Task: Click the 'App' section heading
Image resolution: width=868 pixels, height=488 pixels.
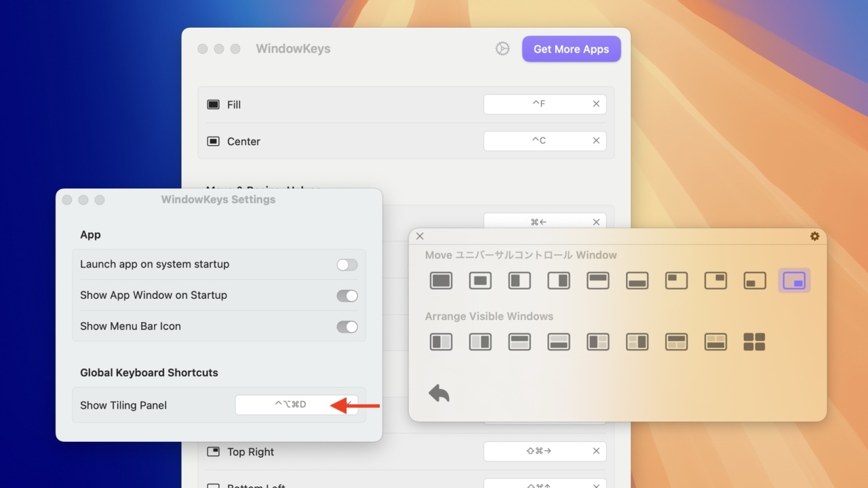Action: tap(90, 235)
